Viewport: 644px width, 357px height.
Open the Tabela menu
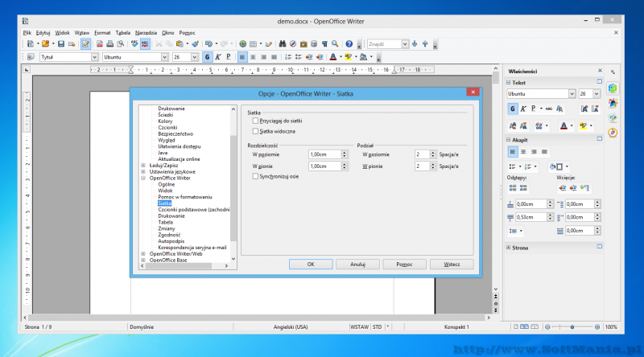(x=123, y=33)
